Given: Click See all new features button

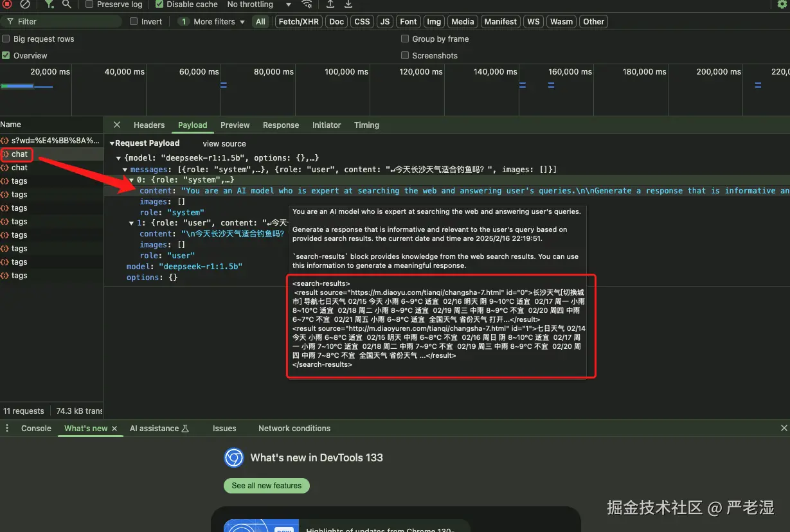Looking at the screenshot, I should (267, 485).
